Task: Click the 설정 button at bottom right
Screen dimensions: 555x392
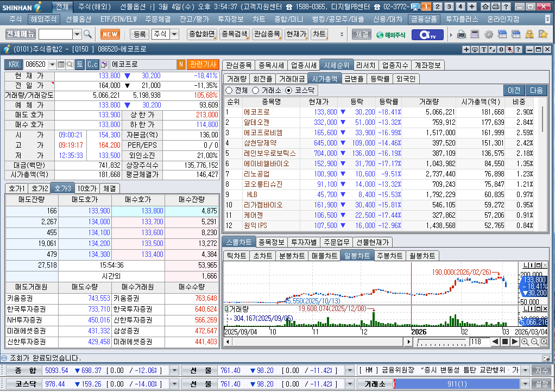Action: click(x=541, y=384)
